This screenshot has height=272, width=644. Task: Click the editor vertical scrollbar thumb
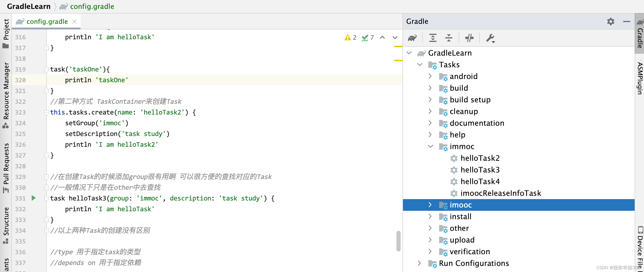tap(398, 241)
